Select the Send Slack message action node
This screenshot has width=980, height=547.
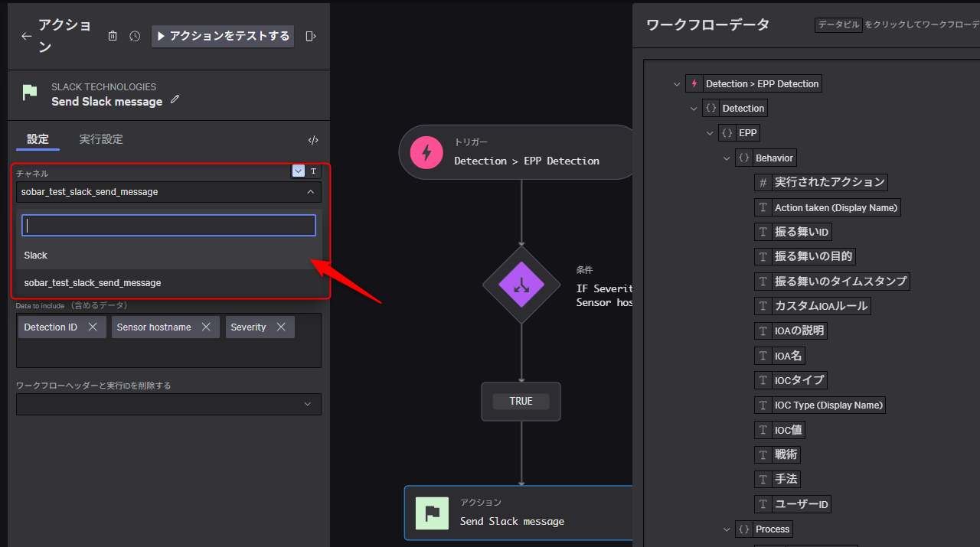(x=519, y=513)
